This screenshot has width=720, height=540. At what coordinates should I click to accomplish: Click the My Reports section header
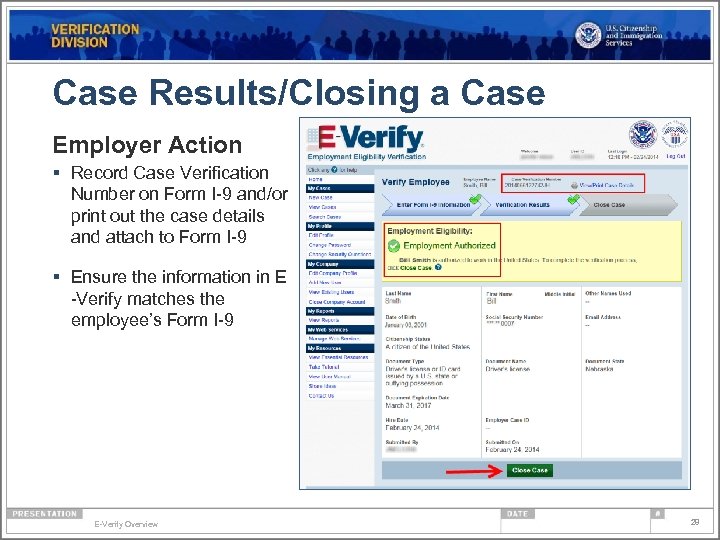click(340, 311)
